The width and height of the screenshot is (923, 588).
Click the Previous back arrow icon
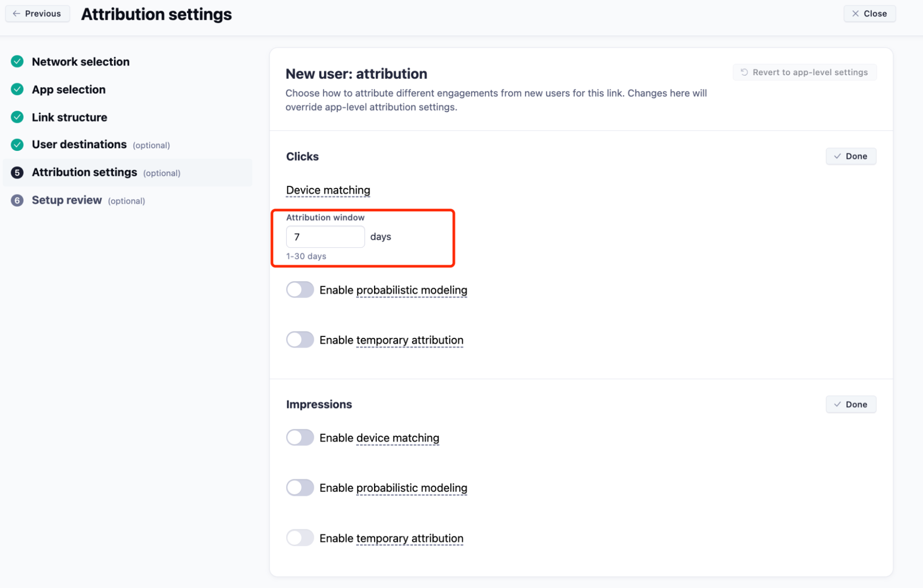tap(17, 13)
